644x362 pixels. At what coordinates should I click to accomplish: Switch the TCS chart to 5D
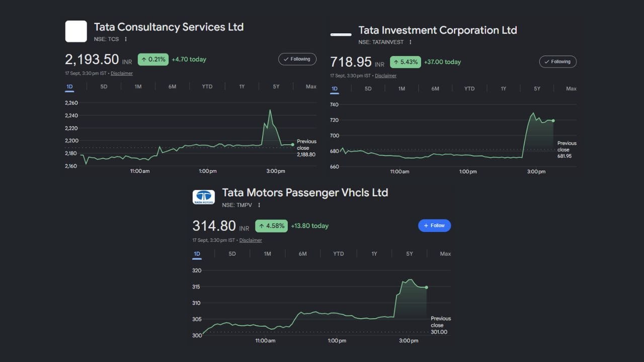point(104,86)
